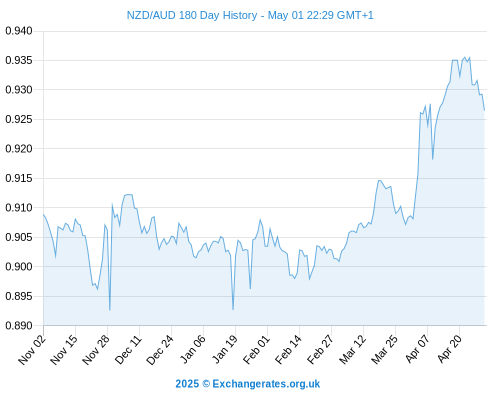Click the 0.915 y-axis value label
This screenshot has height=400, width=495.
(19, 178)
